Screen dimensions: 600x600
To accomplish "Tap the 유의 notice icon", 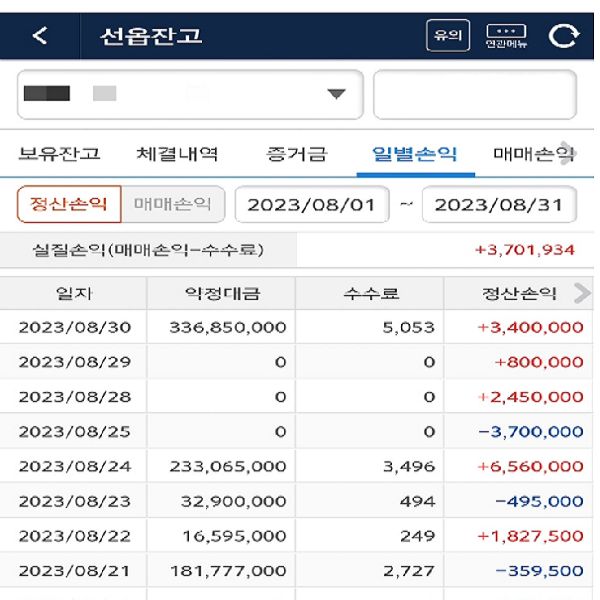I will click(x=447, y=36).
